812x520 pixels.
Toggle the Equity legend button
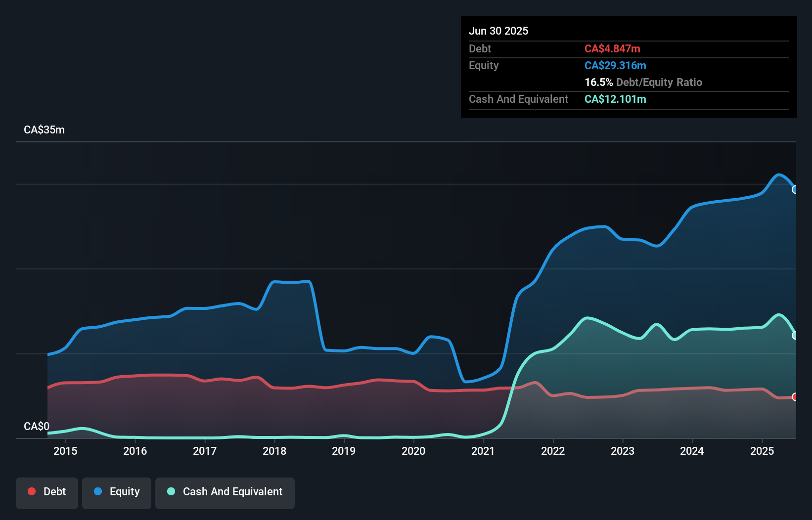point(117,492)
